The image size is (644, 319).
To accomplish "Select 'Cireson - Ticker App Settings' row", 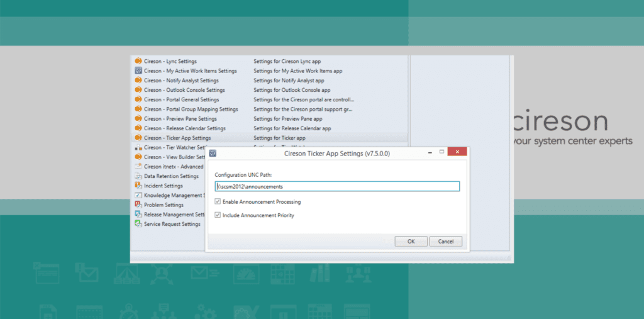I will pyautogui.click(x=269, y=138).
